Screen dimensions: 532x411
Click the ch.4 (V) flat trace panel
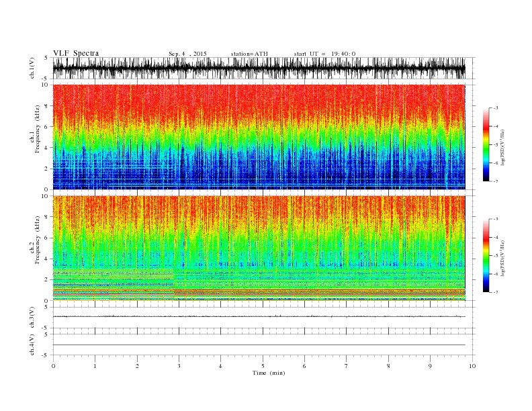(x=264, y=345)
